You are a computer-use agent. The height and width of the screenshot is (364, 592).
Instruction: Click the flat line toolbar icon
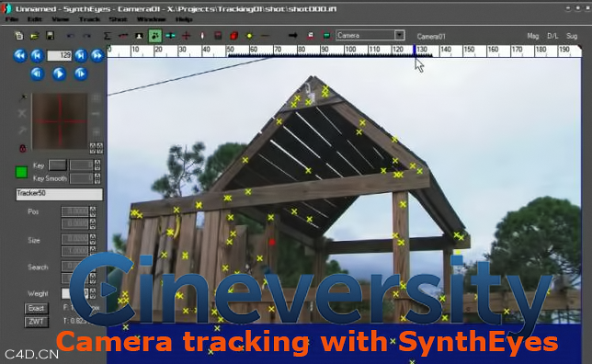point(266,36)
